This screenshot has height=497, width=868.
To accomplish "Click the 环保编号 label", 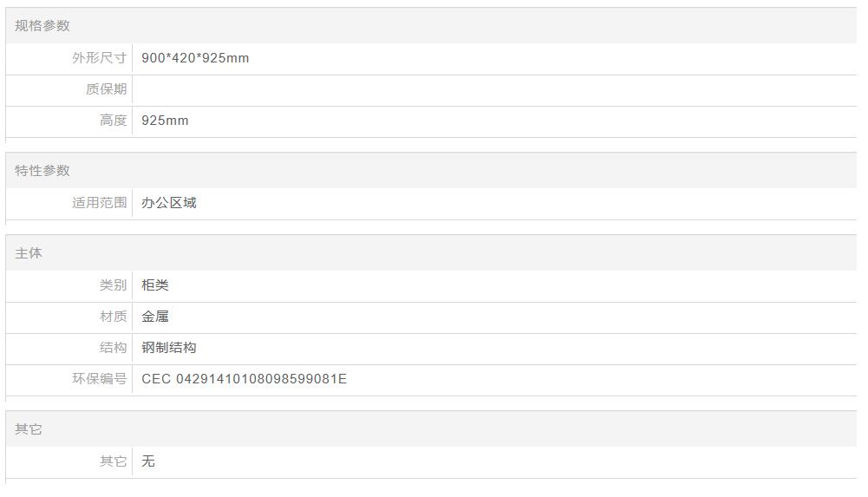I will tap(99, 379).
